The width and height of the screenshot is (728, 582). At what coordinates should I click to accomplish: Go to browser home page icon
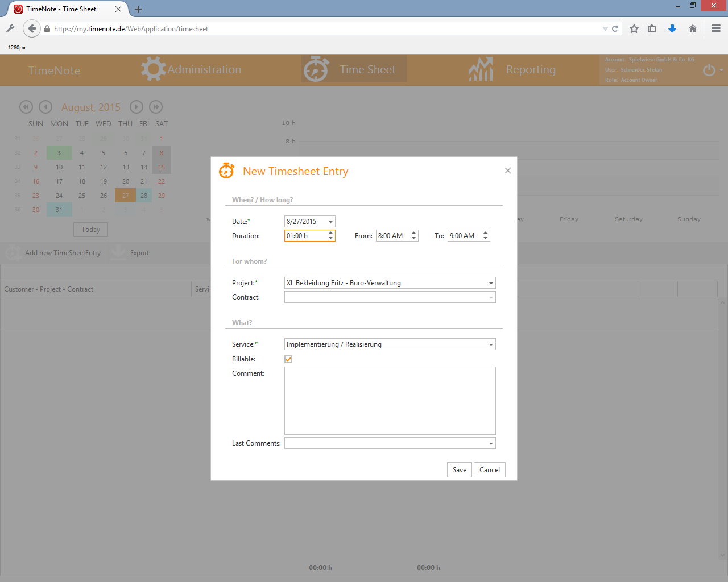(x=693, y=28)
